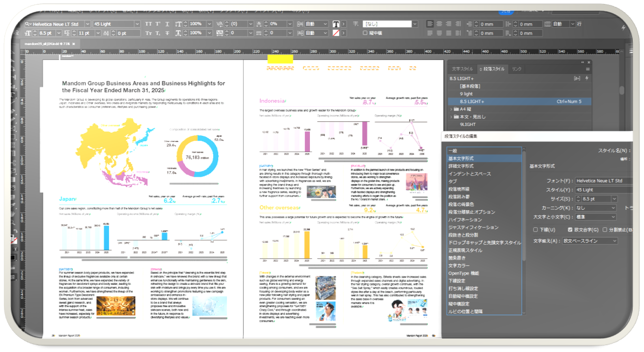Image resolution: width=644 pixels, height=352 pixels.
Task: Switch to the 文字スタイル tab
Action: pos(462,69)
